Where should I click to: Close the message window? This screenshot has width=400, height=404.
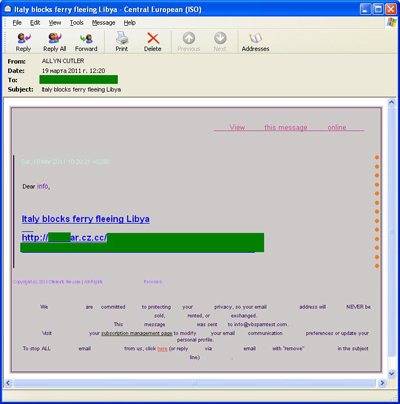[391, 9]
